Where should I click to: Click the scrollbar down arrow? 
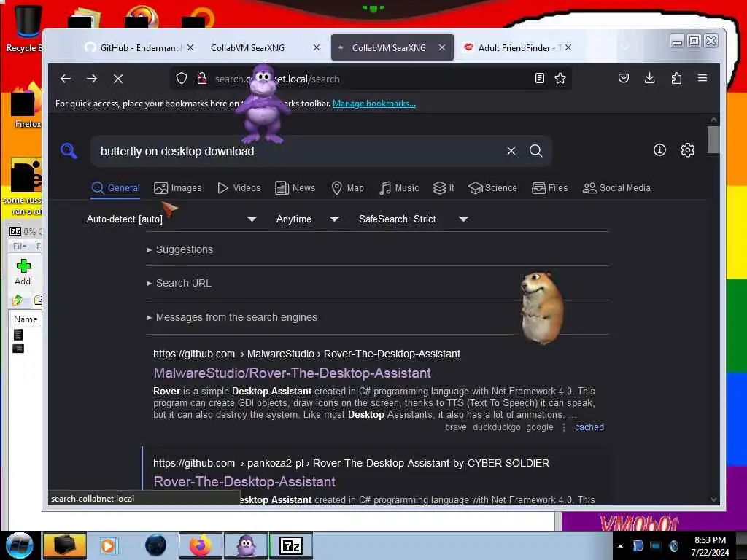click(x=713, y=499)
